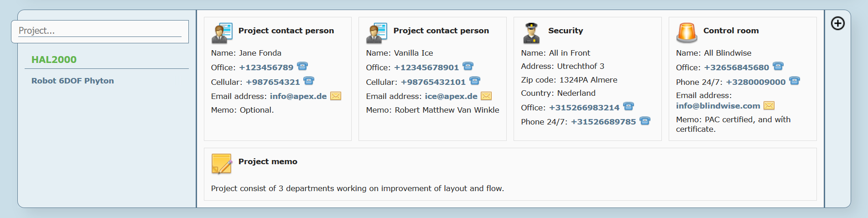This screenshot has width=868, height=218.
Task: Click the office number +32656845680 link
Action: click(737, 67)
